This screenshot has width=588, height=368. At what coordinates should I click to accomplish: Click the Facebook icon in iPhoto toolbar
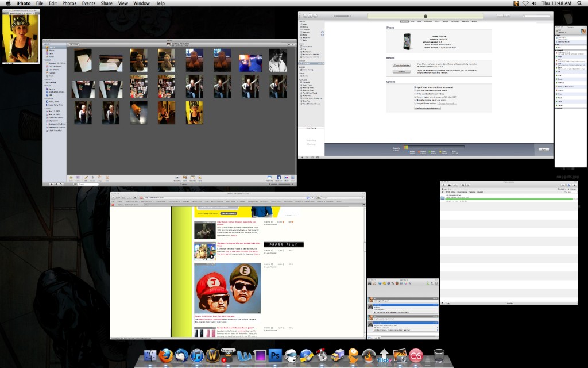[x=278, y=178]
